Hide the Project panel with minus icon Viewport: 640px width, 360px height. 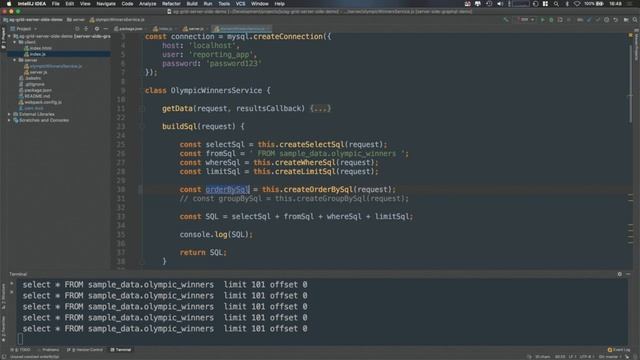click(106, 29)
